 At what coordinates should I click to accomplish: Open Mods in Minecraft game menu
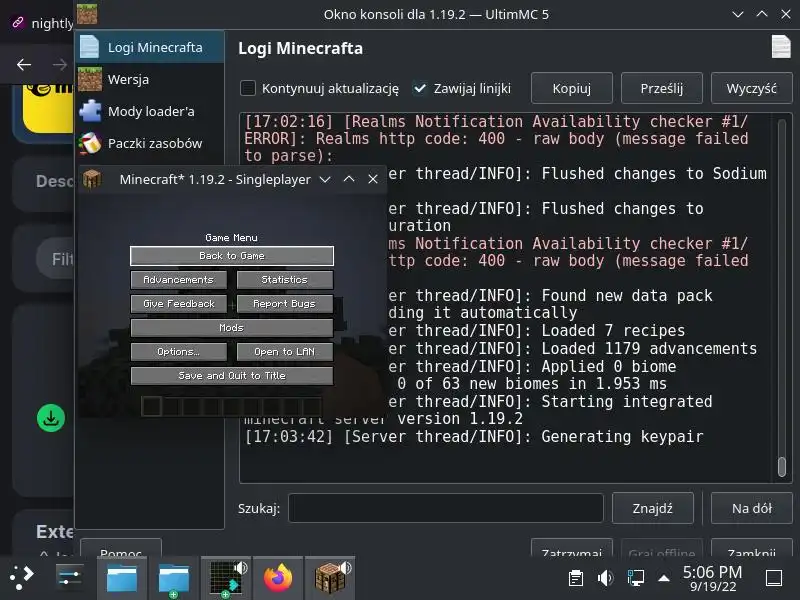click(232, 328)
